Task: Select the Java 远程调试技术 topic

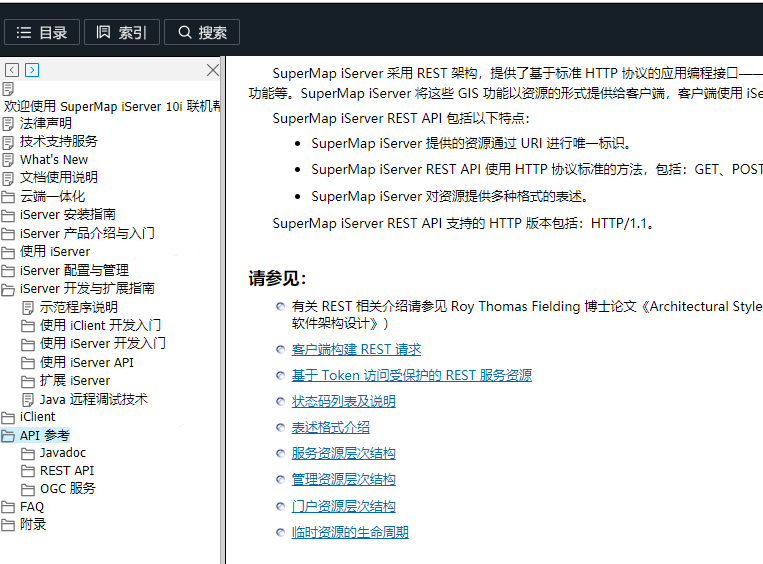Action: (93, 399)
